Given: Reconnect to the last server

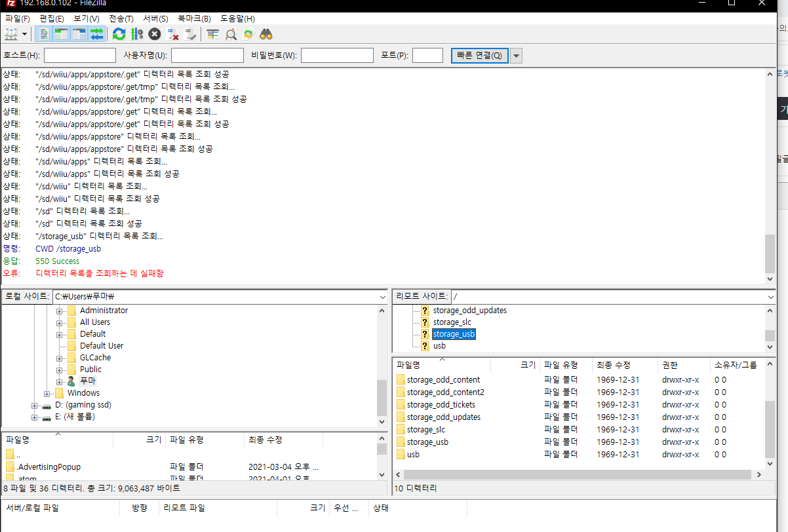Looking at the screenshot, I should [x=191, y=34].
